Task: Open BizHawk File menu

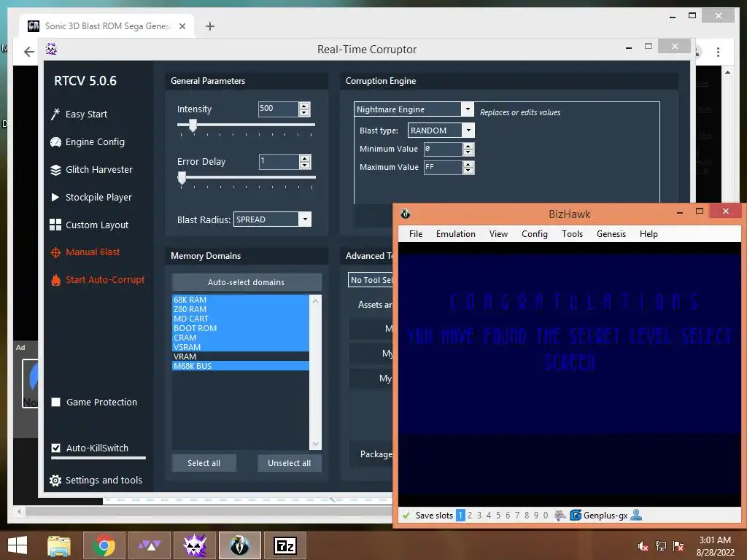Action: [415, 234]
